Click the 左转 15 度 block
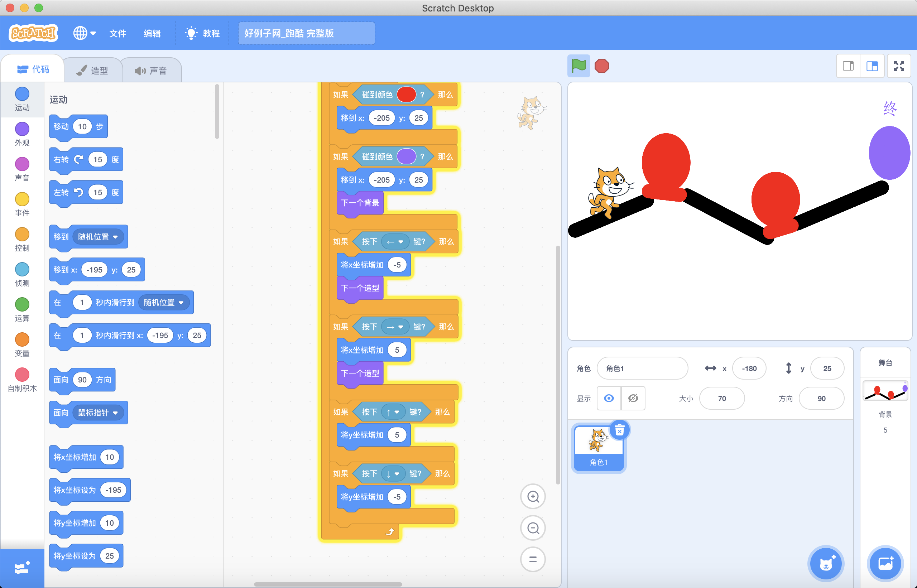 click(86, 192)
